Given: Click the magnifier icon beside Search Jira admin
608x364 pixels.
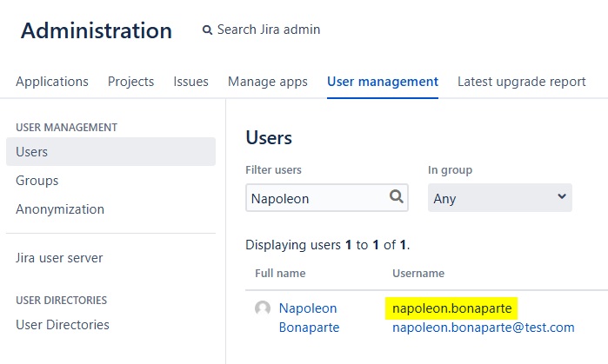Looking at the screenshot, I should pos(207,30).
